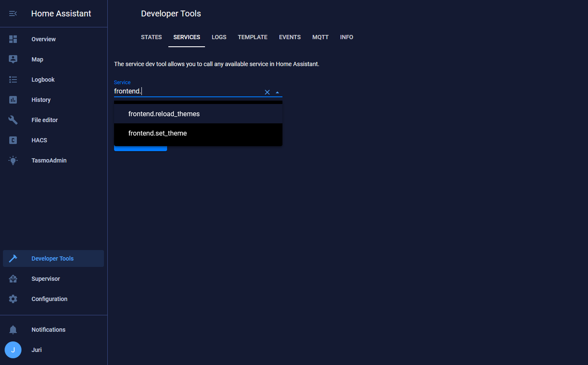The height and width of the screenshot is (365, 588).
Task: Switch to the Info tab
Action: tap(346, 37)
